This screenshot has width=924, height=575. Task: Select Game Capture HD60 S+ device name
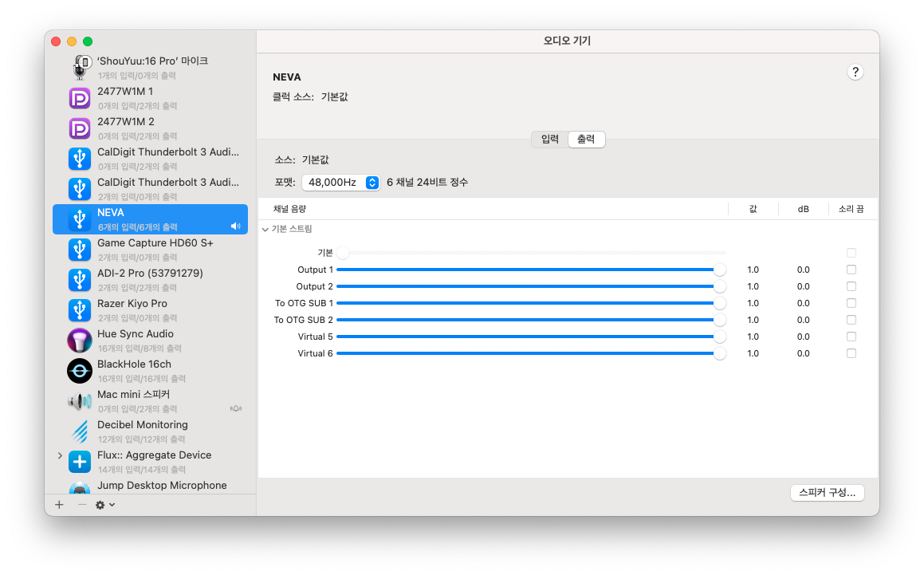click(155, 243)
